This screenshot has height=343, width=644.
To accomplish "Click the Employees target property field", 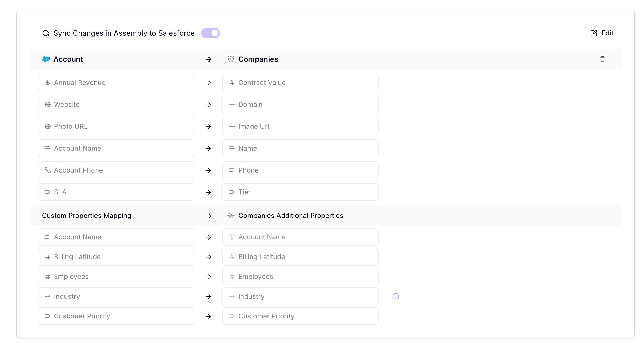I will (x=300, y=277).
